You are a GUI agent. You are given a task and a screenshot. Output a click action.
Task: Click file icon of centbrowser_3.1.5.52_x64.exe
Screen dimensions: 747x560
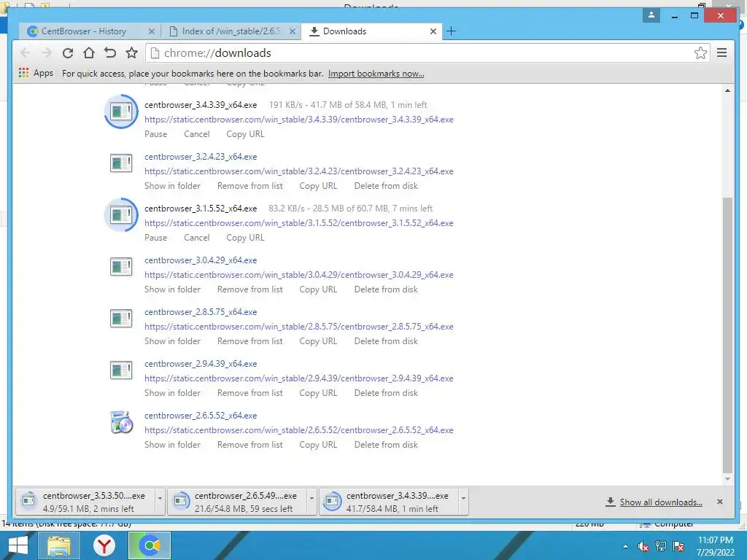point(121,215)
